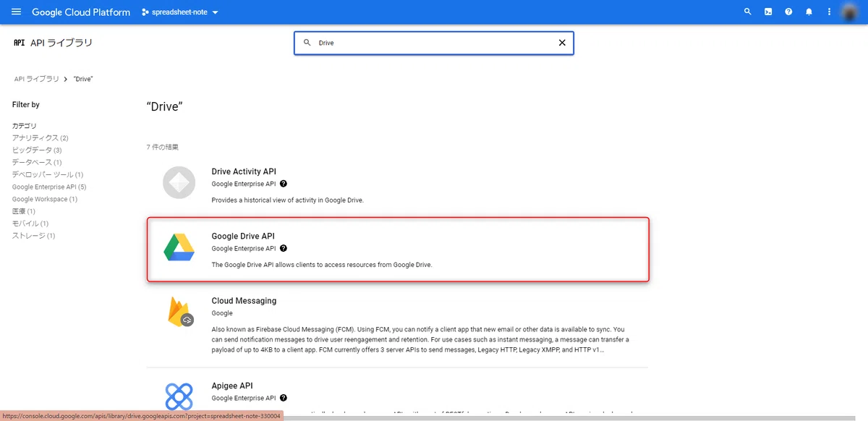Screen dimensions: 868x421
Task: Click the Cloud Messaging FCM description paragraph
Action: point(420,340)
